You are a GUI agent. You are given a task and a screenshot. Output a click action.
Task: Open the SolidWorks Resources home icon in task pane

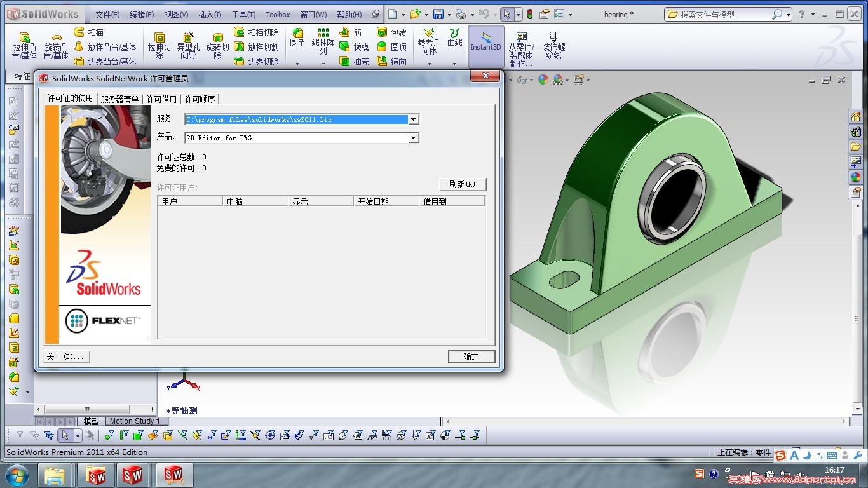[855, 117]
